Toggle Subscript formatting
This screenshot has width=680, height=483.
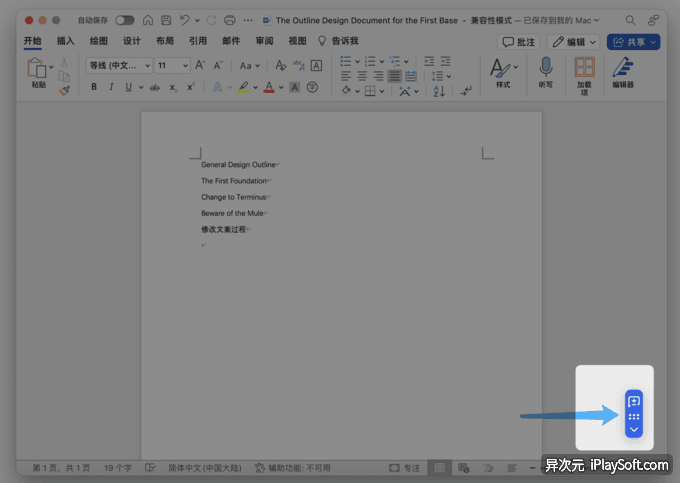[x=173, y=88]
